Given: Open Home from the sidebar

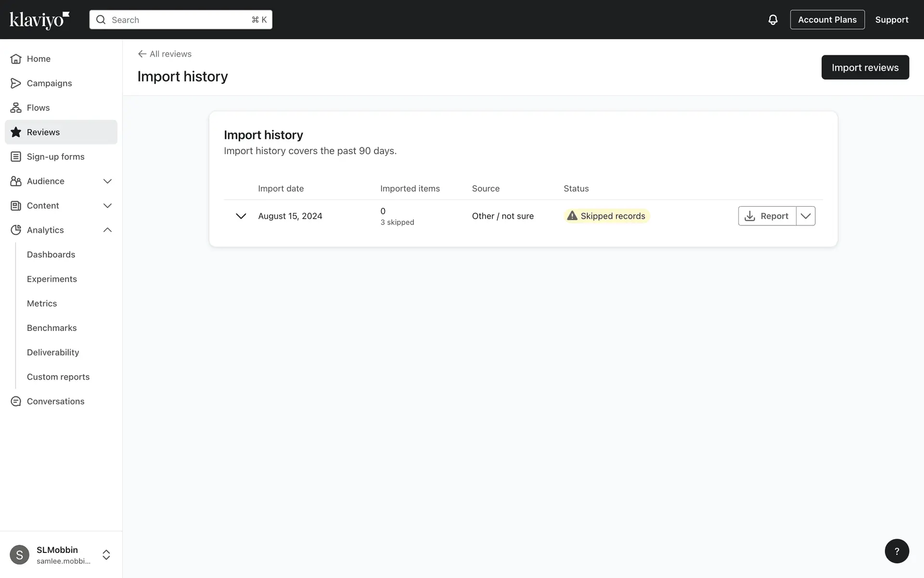Looking at the screenshot, I should 38,59.
